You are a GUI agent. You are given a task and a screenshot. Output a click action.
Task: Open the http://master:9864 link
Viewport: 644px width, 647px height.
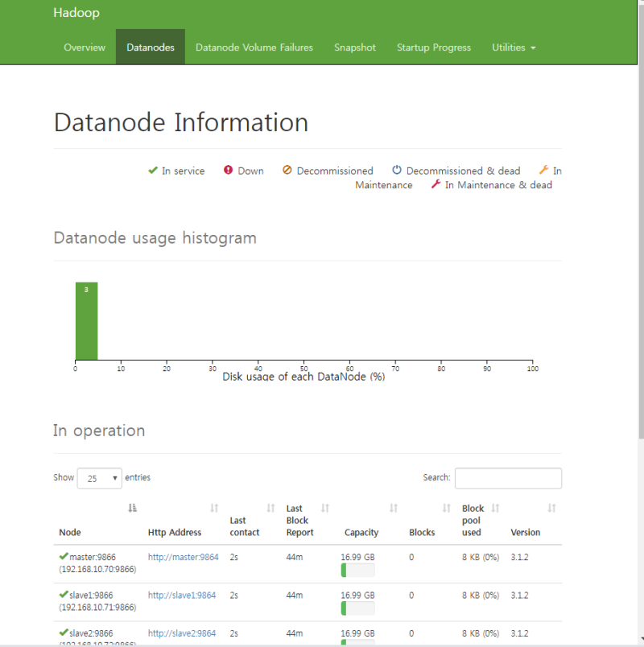pos(183,557)
